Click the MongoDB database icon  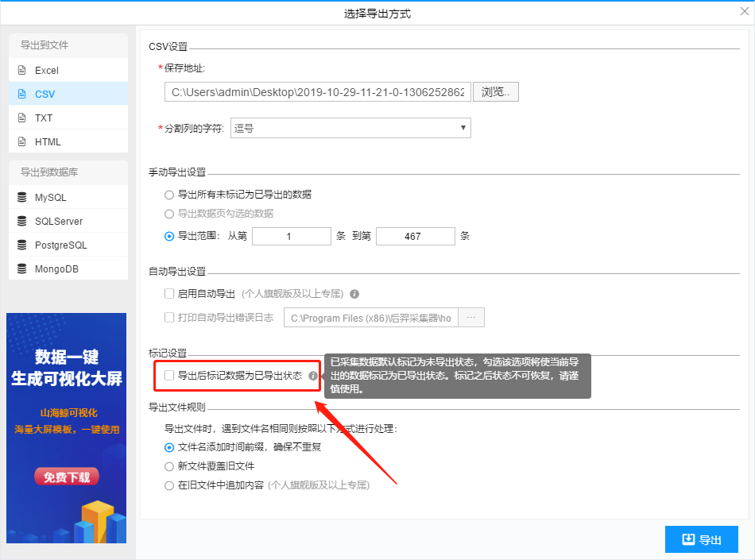pyautogui.click(x=21, y=268)
